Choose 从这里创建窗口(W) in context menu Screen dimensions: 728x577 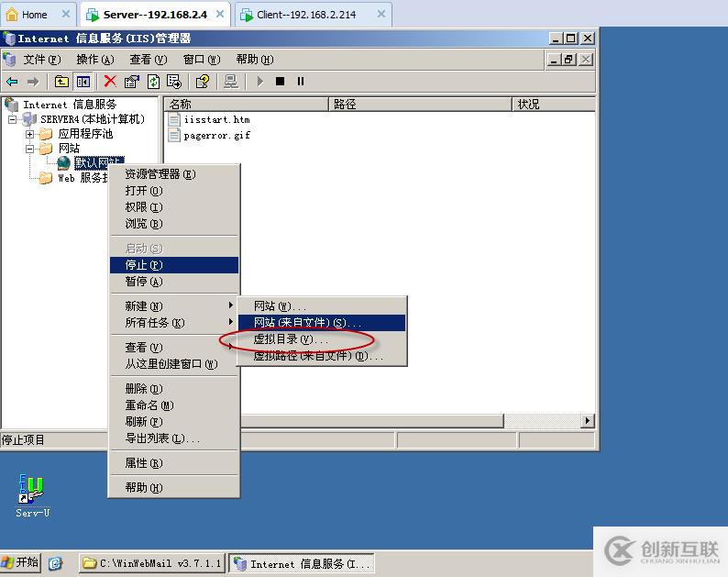pyautogui.click(x=174, y=364)
